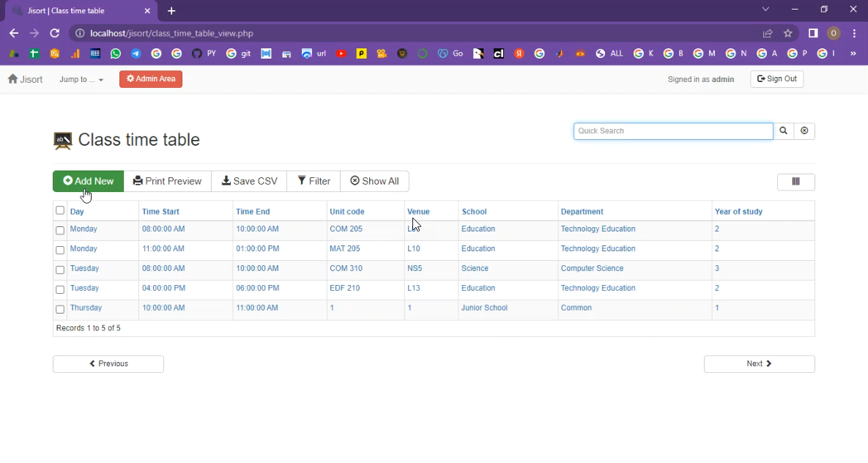The width and height of the screenshot is (868, 463).
Task: Reload the page with the refresh icon
Action: (54, 34)
